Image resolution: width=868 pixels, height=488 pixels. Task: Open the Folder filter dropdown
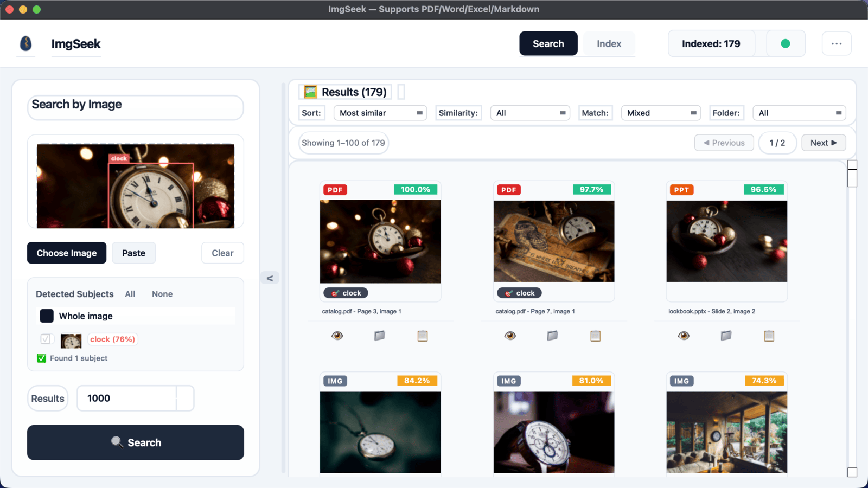(799, 113)
